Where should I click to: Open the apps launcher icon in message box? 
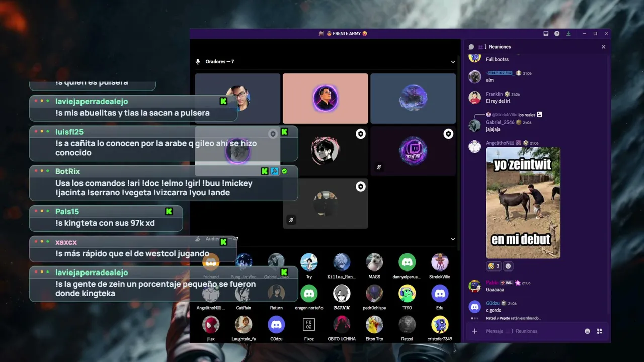(599, 331)
